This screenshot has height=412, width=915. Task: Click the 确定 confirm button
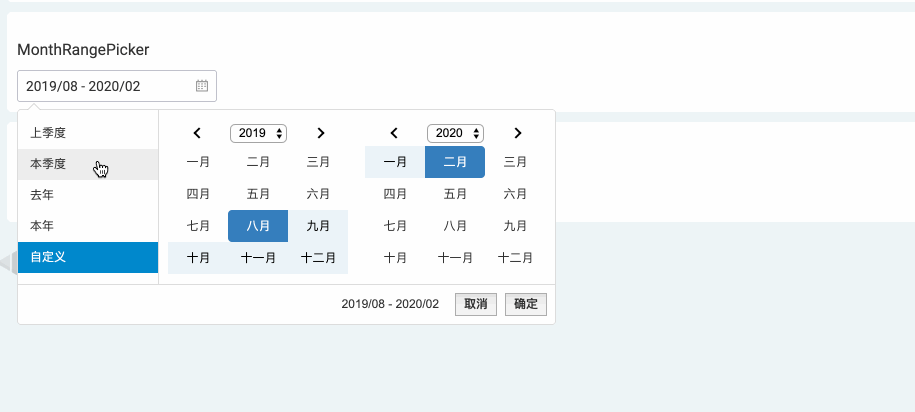click(526, 304)
